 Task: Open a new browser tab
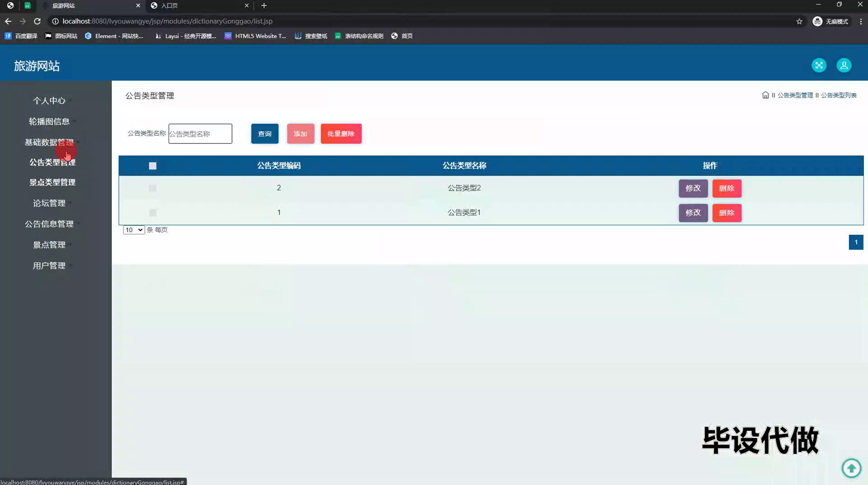tap(264, 5)
